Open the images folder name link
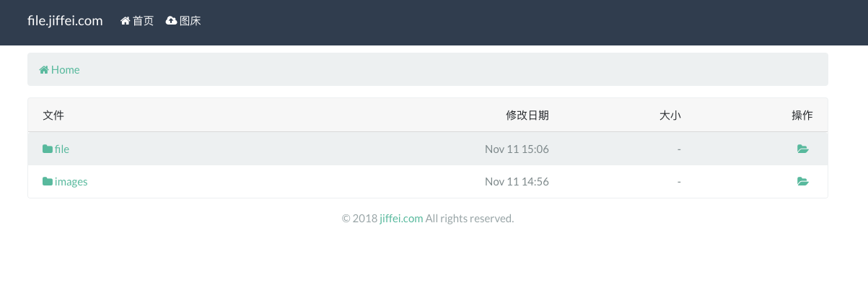 71,182
